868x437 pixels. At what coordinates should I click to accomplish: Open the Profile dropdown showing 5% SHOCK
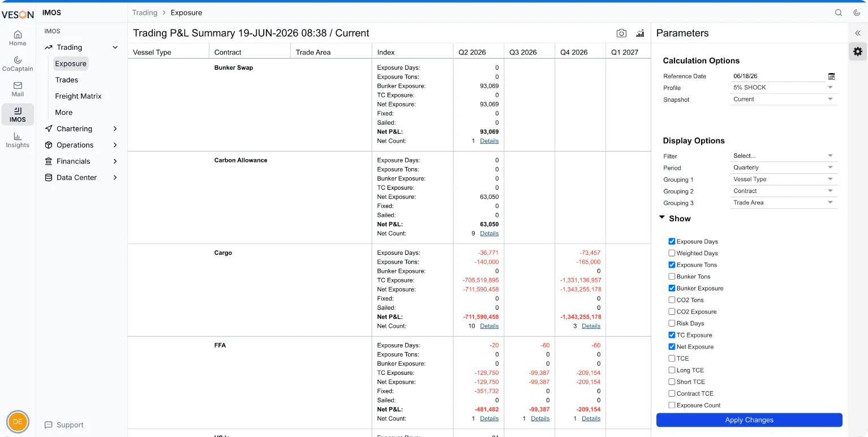coord(784,88)
